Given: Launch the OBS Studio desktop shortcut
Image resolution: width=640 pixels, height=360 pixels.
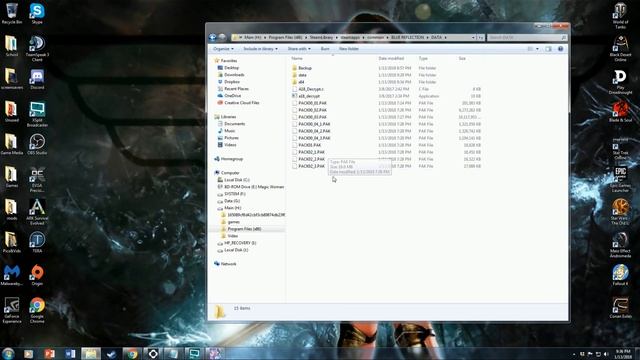Looking at the screenshot, I should coord(37,144).
